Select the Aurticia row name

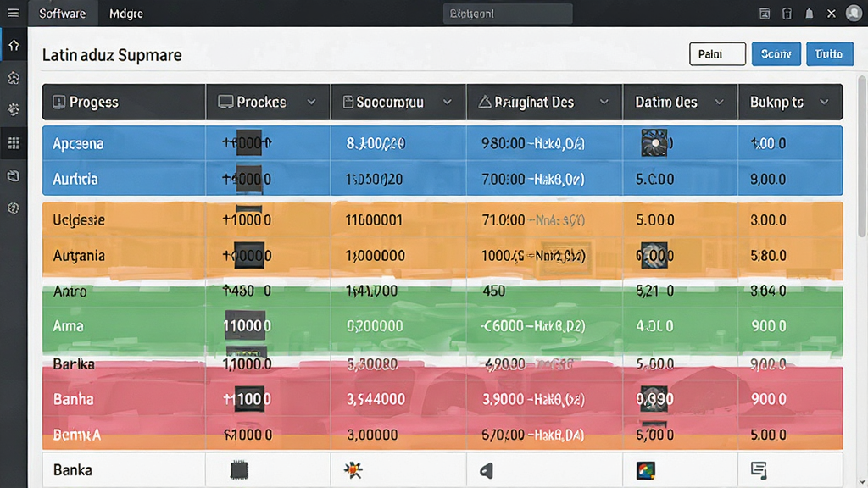(75, 180)
